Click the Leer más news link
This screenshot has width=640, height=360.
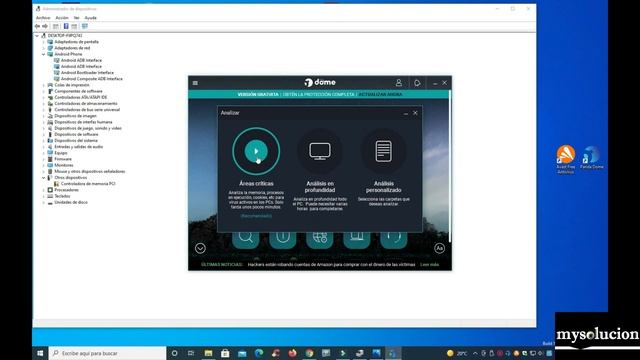click(429, 264)
